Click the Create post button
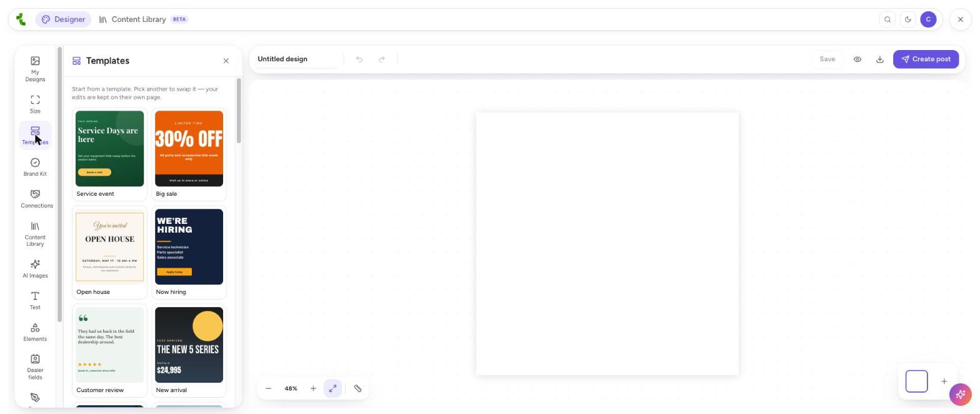This screenshot has width=980, height=414. 926,59
